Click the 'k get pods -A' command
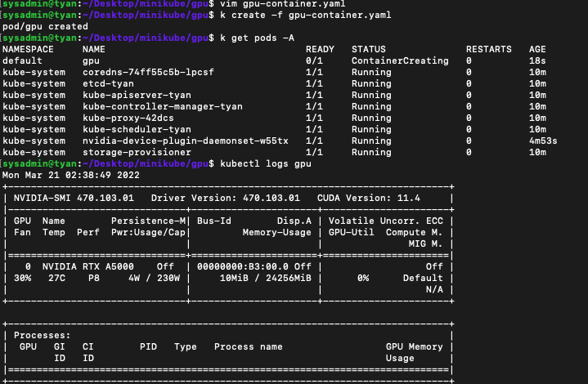This screenshot has height=384, width=588. pyautogui.click(x=257, y=38)
